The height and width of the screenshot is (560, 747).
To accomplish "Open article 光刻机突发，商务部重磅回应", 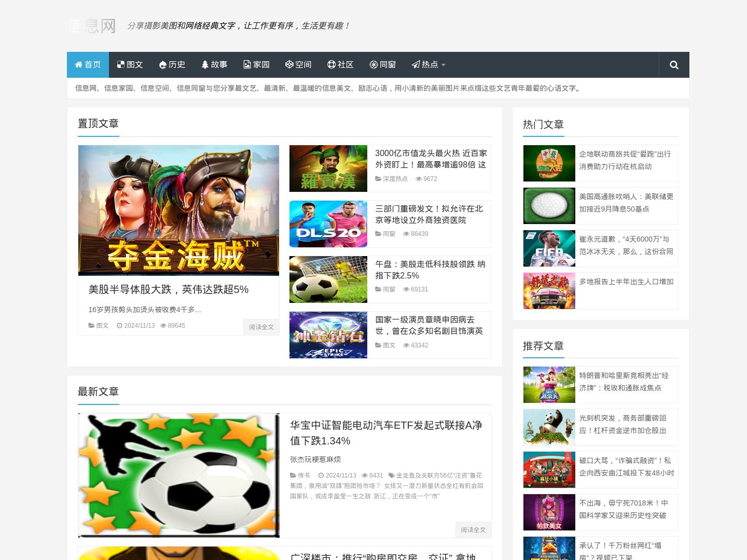I will click(623, 424).
